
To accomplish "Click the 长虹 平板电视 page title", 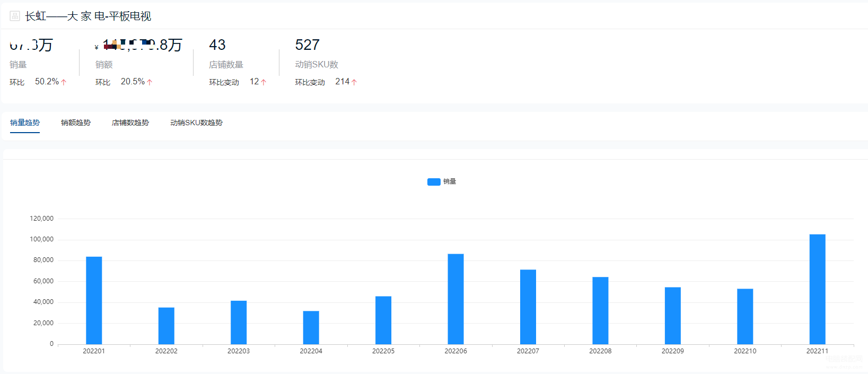I will tap(88, 16).
